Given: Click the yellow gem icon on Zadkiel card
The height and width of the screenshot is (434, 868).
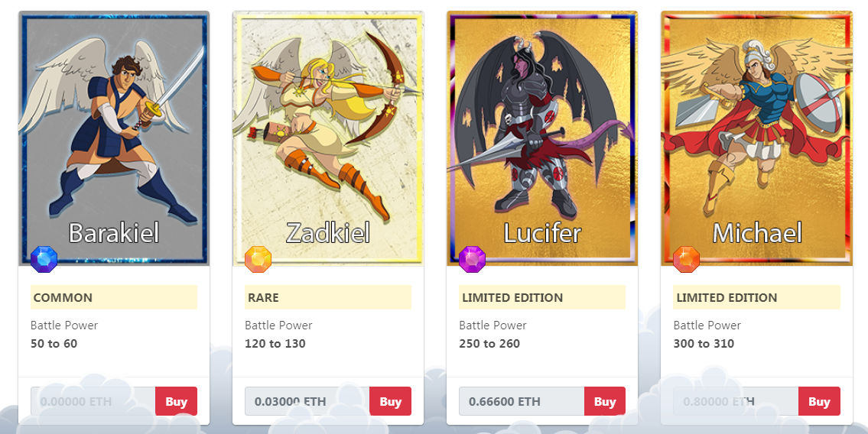Looking at the screenshot, I should (258, 259).
